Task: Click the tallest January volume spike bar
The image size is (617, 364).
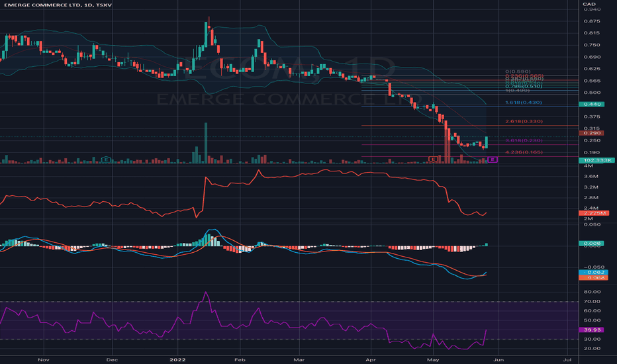Action: (x=206, y=143)
